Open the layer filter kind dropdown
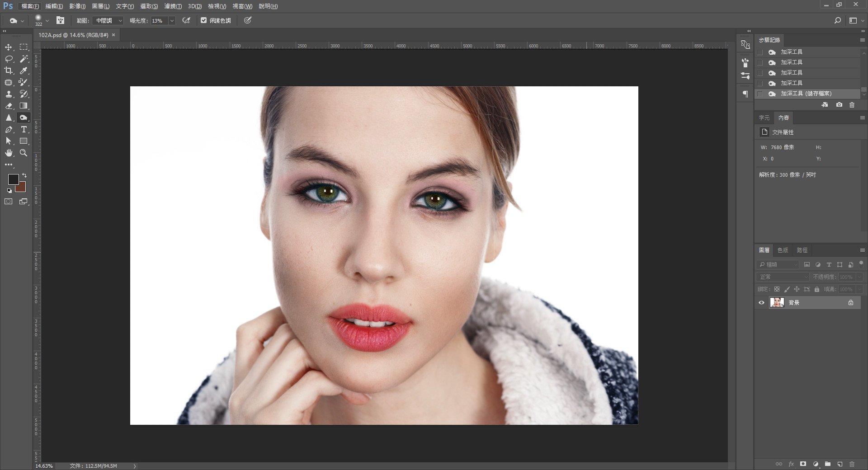The height and width of the screenshot is (470, 868). coord(777,264)
